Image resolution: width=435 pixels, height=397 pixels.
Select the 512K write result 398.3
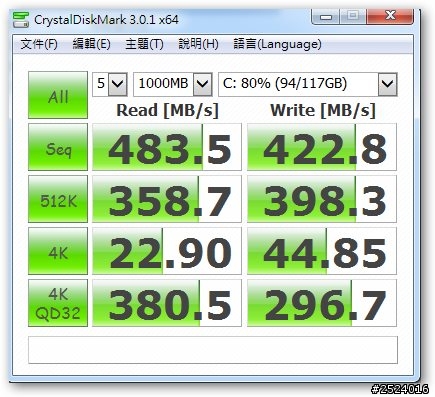(x=322, y=199)
